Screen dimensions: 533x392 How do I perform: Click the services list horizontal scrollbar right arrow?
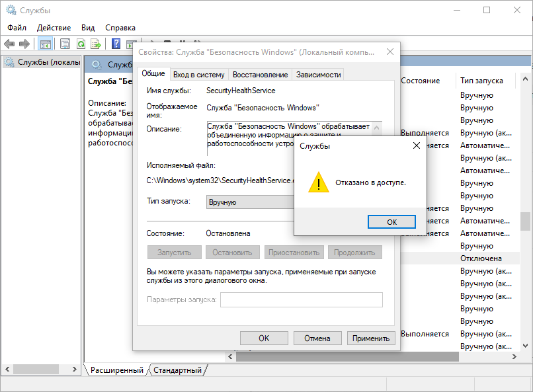pyautogui.click(x=514, y=357)
